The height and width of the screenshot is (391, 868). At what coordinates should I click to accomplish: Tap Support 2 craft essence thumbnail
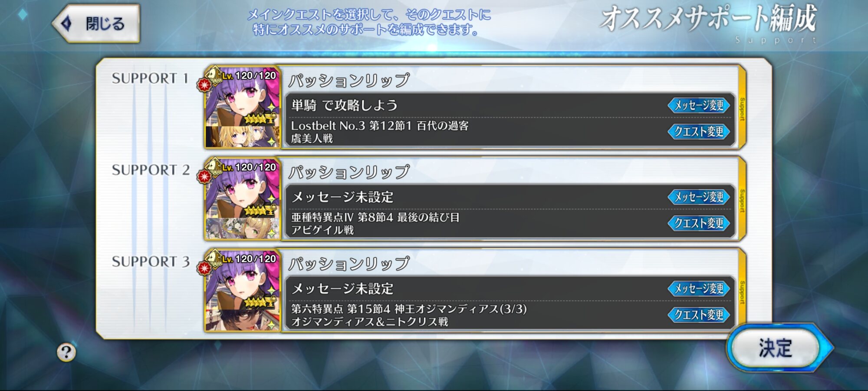click(x=242, y=228)
